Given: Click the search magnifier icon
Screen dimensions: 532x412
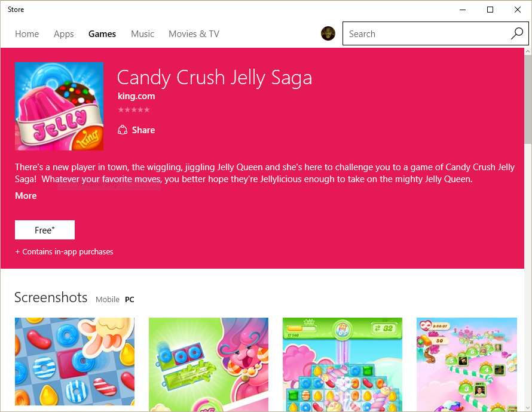Looking at the screenshot, I should click(x=516, y=34).
